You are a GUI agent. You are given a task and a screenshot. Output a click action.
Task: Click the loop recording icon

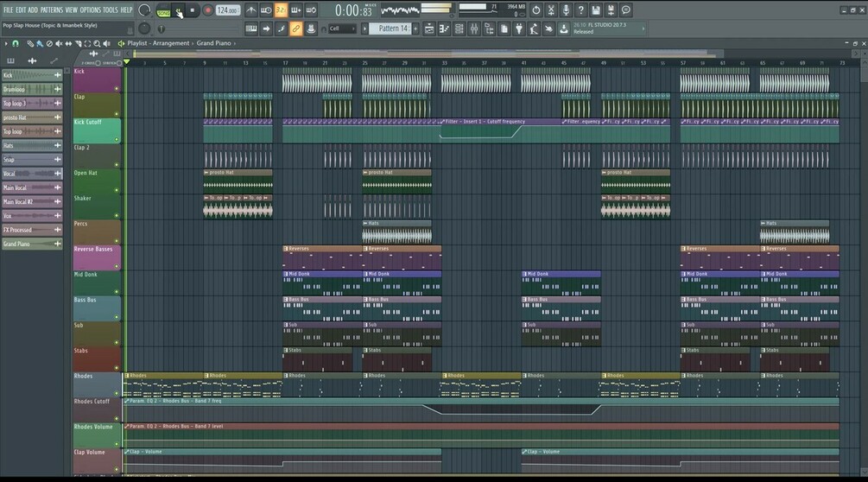coord(311,10)
